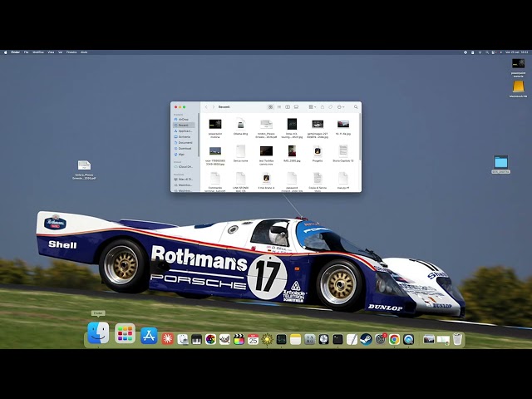Launch the App Store from the Dock

click(149, 336)
